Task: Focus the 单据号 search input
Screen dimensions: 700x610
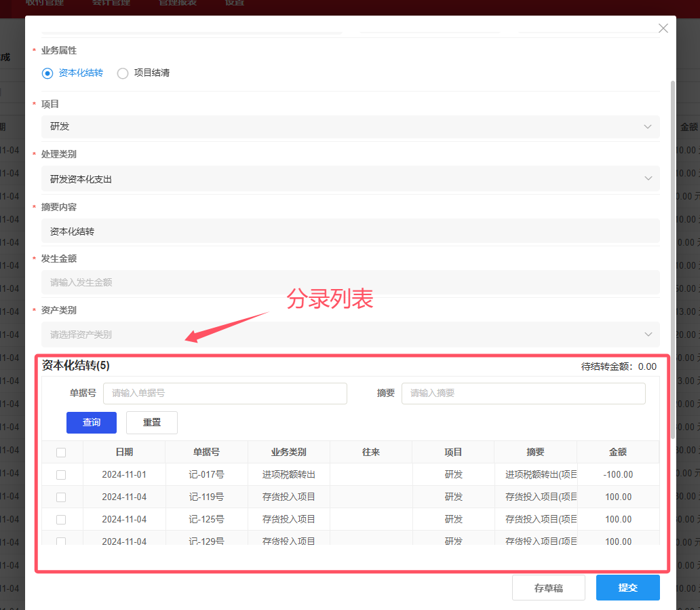Action: point(225,394)
